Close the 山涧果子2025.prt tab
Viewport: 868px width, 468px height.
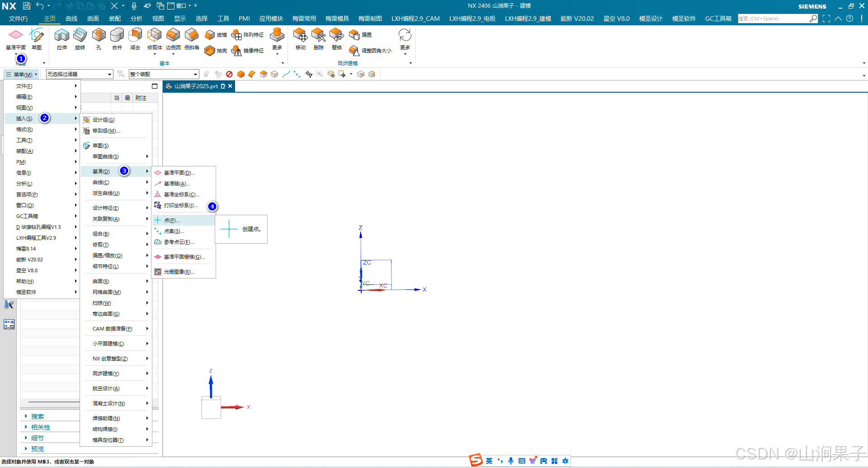coord(230,86)
